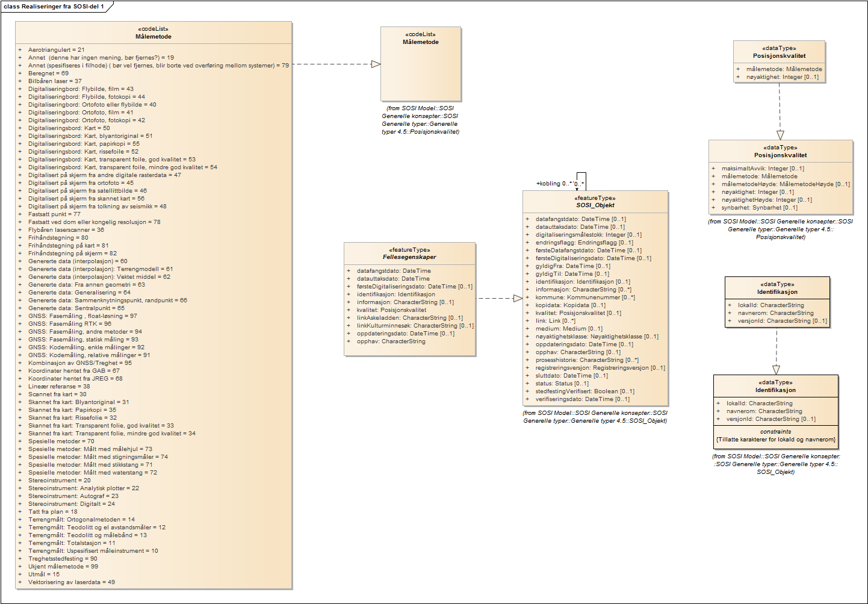The width and height of the screenshot is (868, 604).
Task: Click linkAskeladden: CharacterString attribute
Action: (410, 318)
